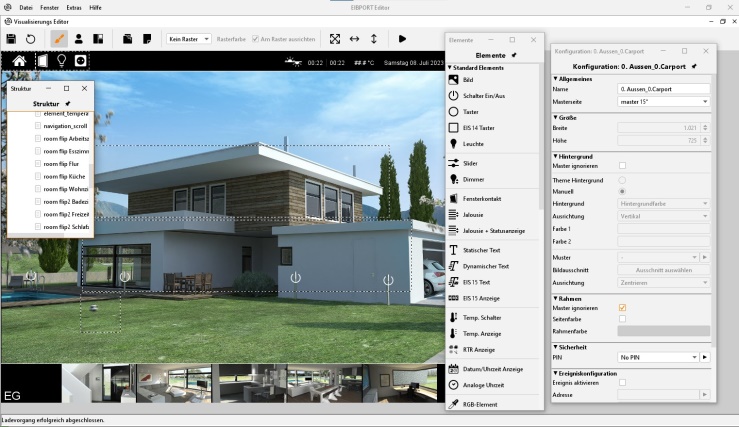Image resolution: width=739 pixels, height=427 pixels.
Task: Pick the Jalousie element from list
Action: [x=473, y=214]
